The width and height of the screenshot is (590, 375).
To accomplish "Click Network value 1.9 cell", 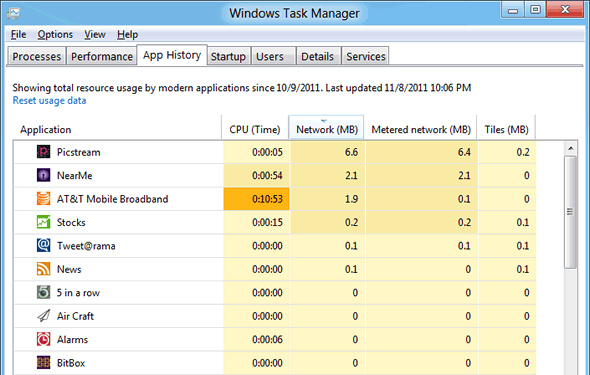I will pos(327,199).
